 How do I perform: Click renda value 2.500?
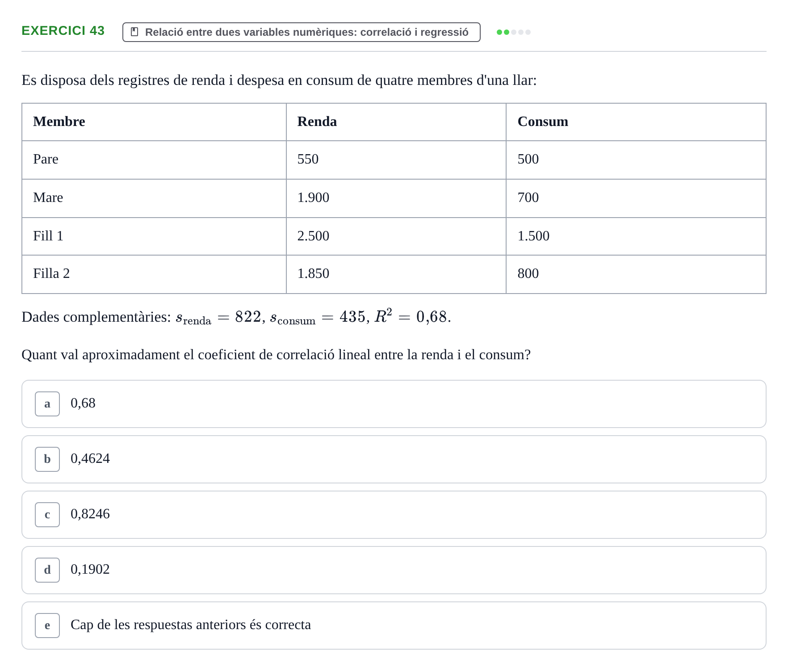coord(313,236)
